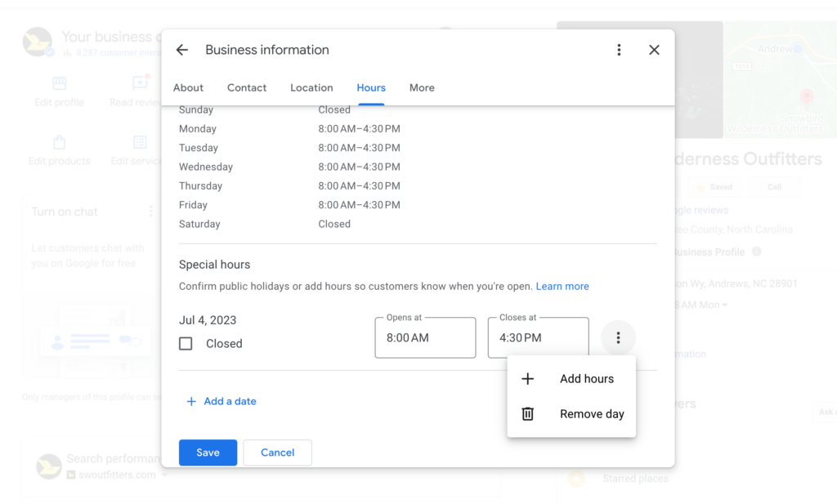Image resolution: width=837 pixels, height=504 pixels.
Task: Click the swoutfitters.com link in background
Action: 118,475
